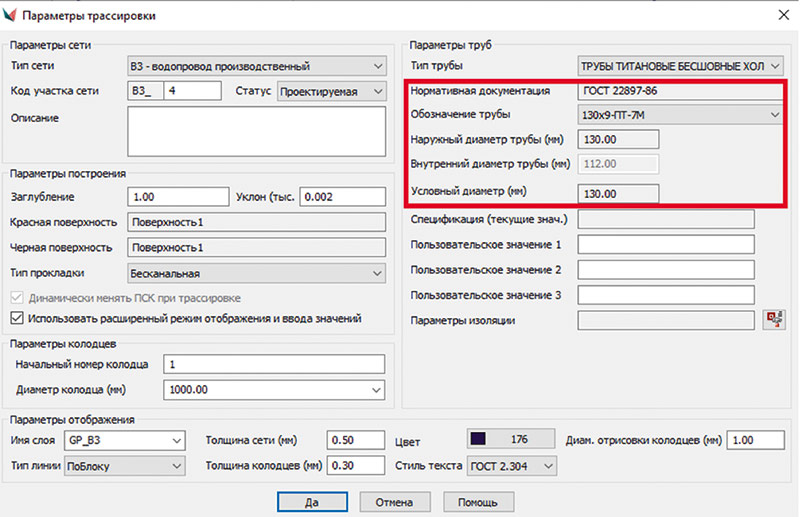Expand the Статус dropdown
The width and height of the screenshot is (800, 517).
pos(331,92)
